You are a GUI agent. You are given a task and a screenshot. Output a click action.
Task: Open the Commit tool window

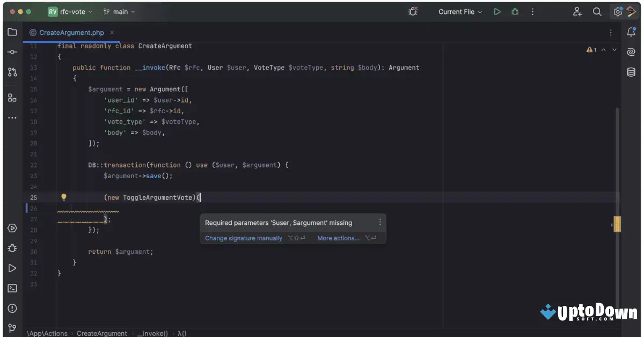coord(12,52)
